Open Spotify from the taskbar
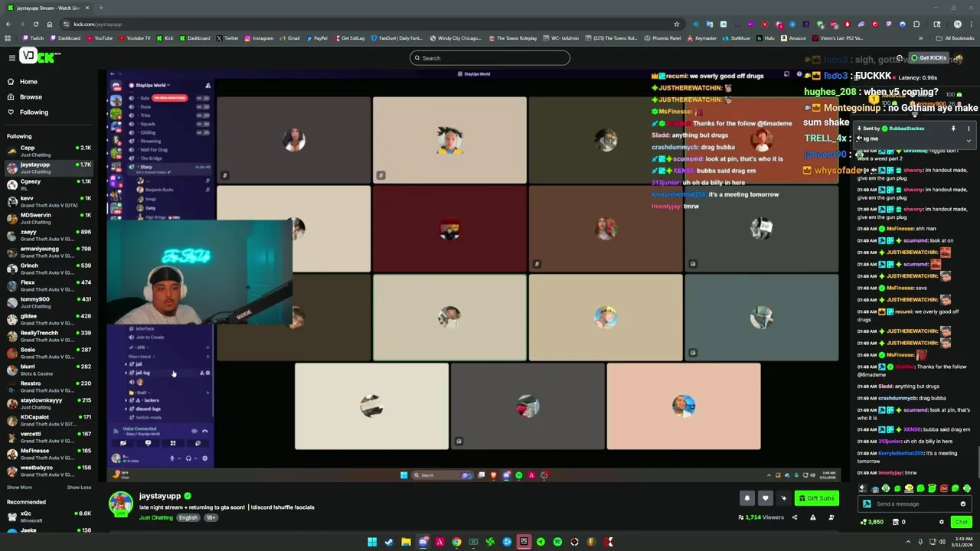The width and height of the screenshot is (980, 551). tap(557, 542)
